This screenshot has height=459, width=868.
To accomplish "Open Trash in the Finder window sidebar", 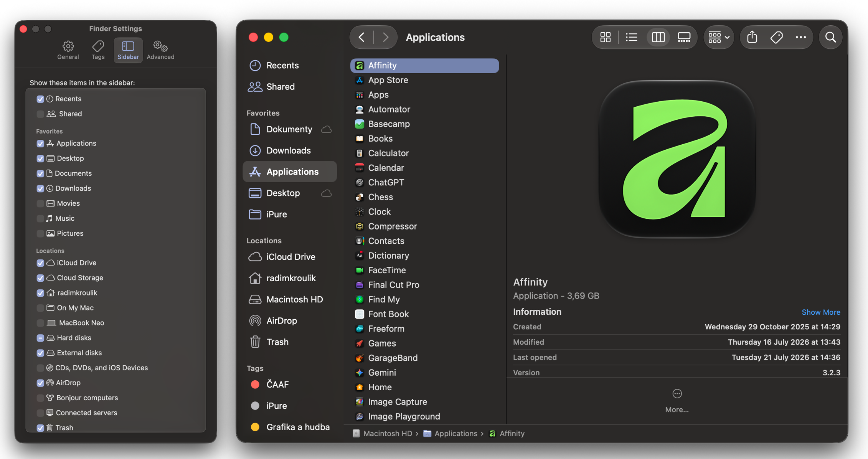I will coord(290,342).
